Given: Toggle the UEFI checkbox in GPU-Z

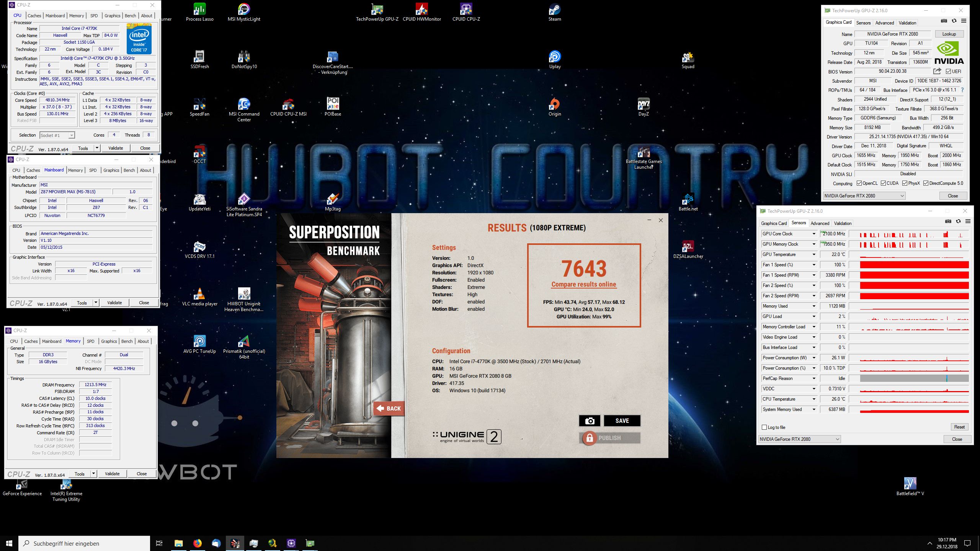Looking at the screenshot, I should pos(948,72).
